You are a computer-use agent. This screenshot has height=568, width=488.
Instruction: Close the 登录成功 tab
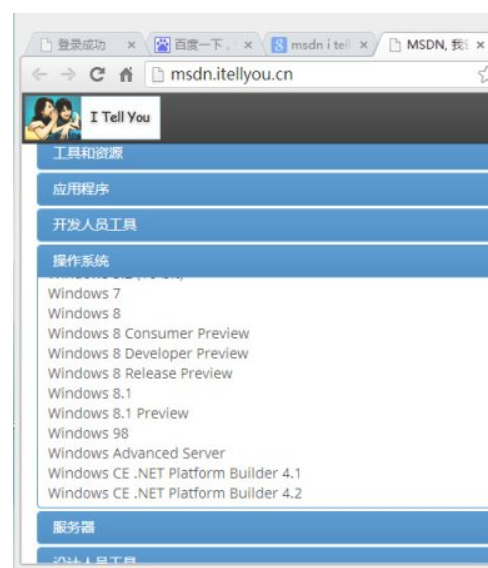132,45
